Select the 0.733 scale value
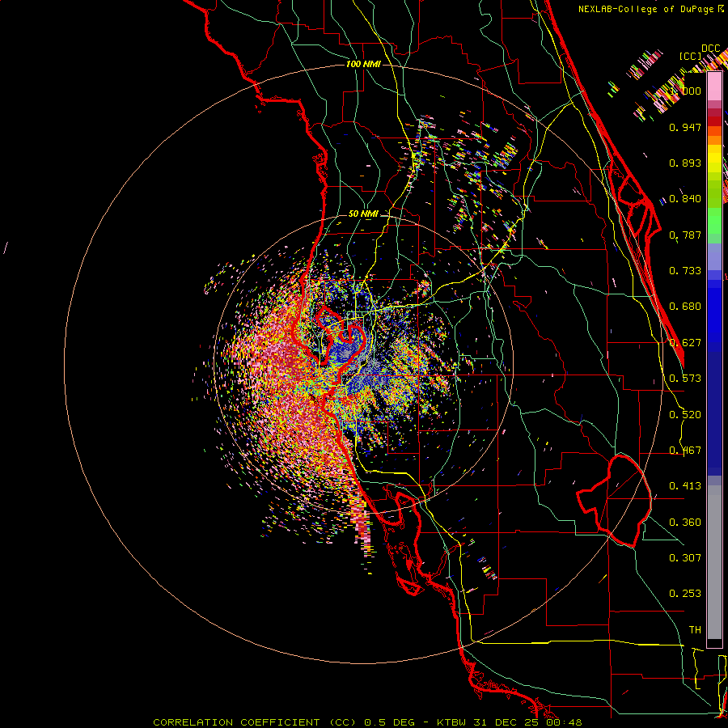 (x=685, y=271)
